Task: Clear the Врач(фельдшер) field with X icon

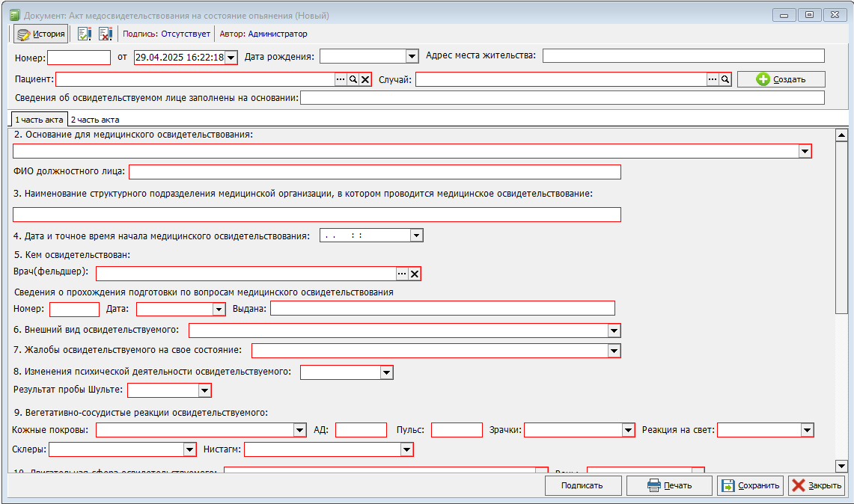Action: pos(415,274)
